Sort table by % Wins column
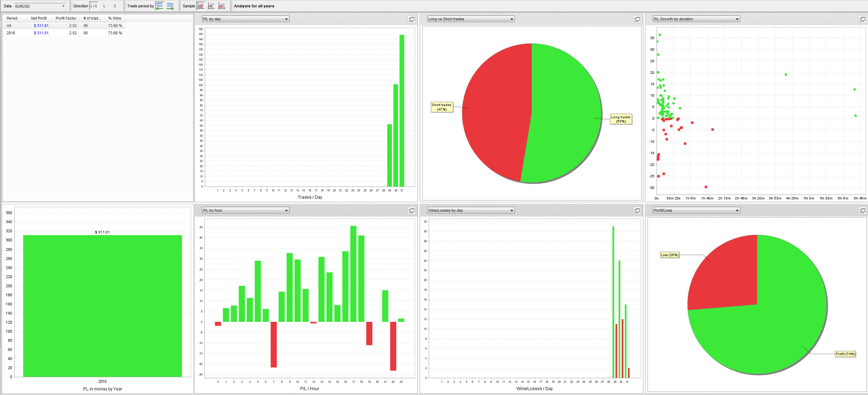This screenshot has height=395, width=868. pyautogui.click(x=115, y=18)
